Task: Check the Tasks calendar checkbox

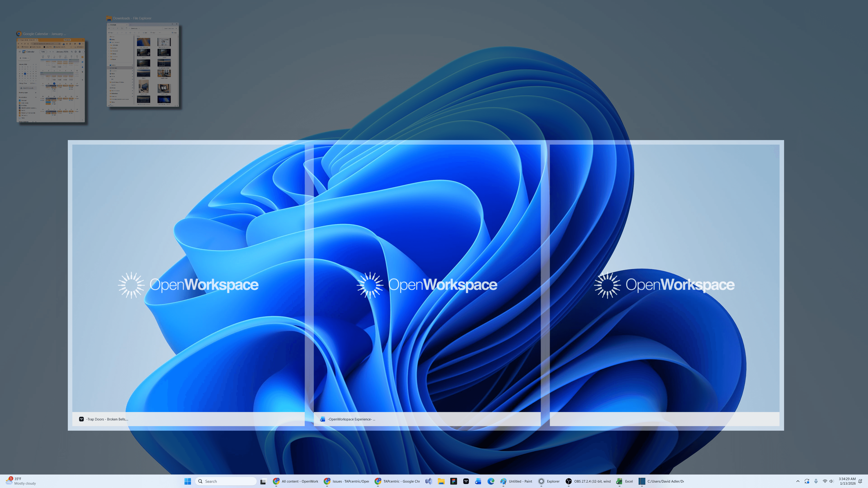Action: point(19,118)
